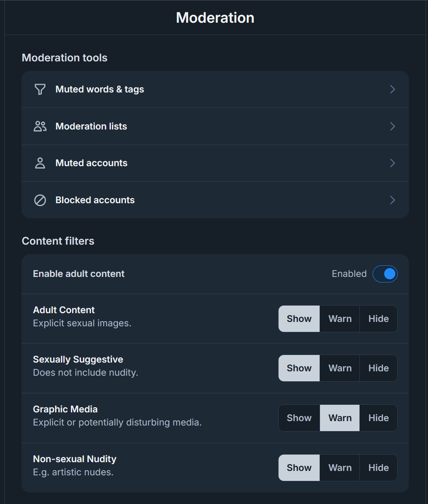Open Muted words & tags settings
Image resolution: width=428 pixels, height=504 pixels.
point(100,89)
